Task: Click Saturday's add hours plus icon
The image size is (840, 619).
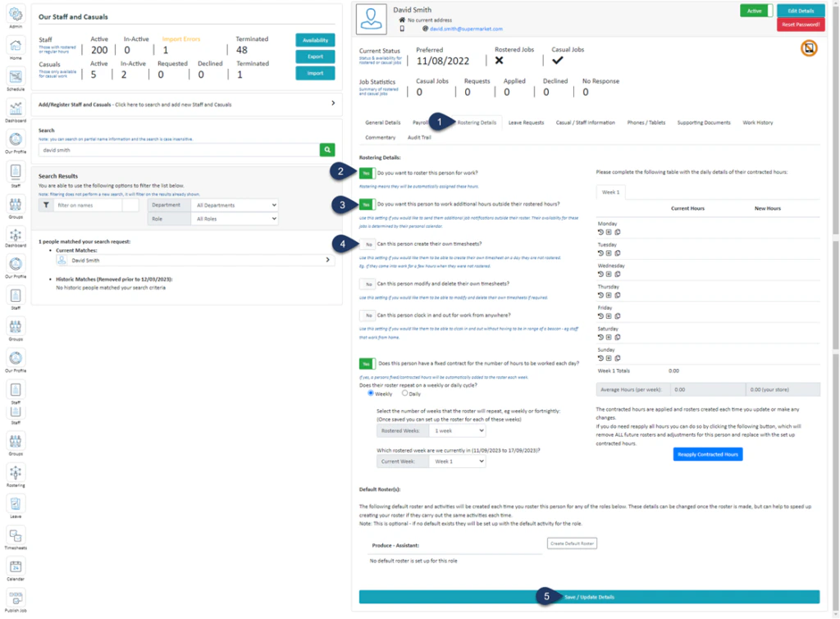Action: point(609,337)
